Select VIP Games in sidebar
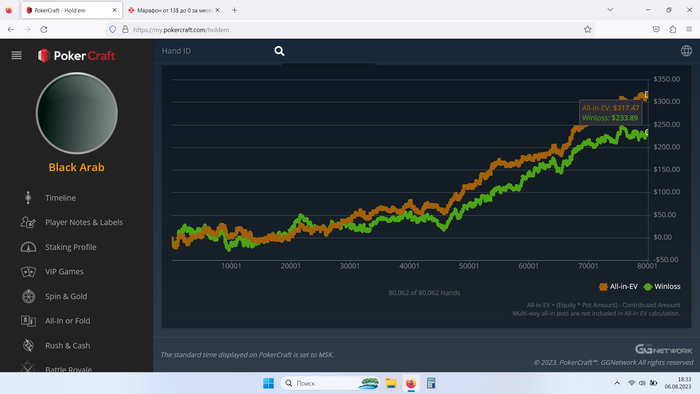Screen dimensions: 700x394 tap(64, 271)
